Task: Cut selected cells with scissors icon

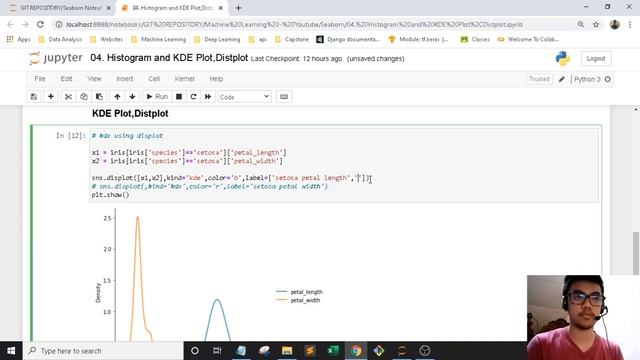Action: [68, 97]
